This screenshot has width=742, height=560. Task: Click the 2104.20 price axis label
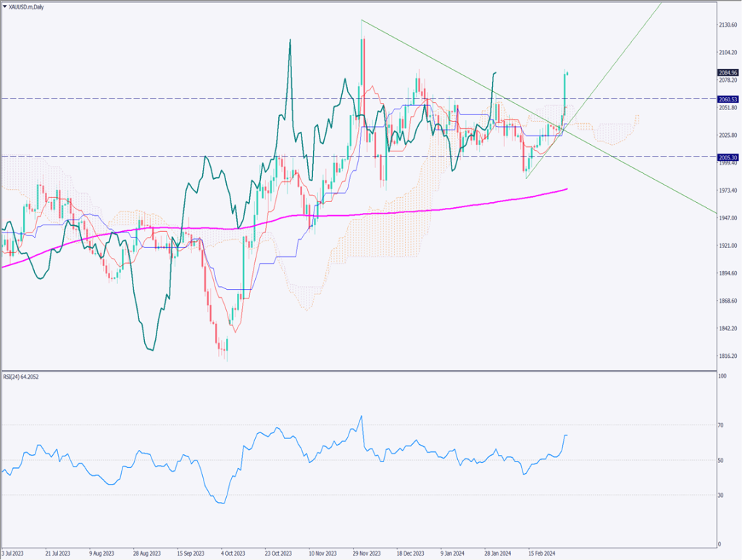tap(726, 53)
